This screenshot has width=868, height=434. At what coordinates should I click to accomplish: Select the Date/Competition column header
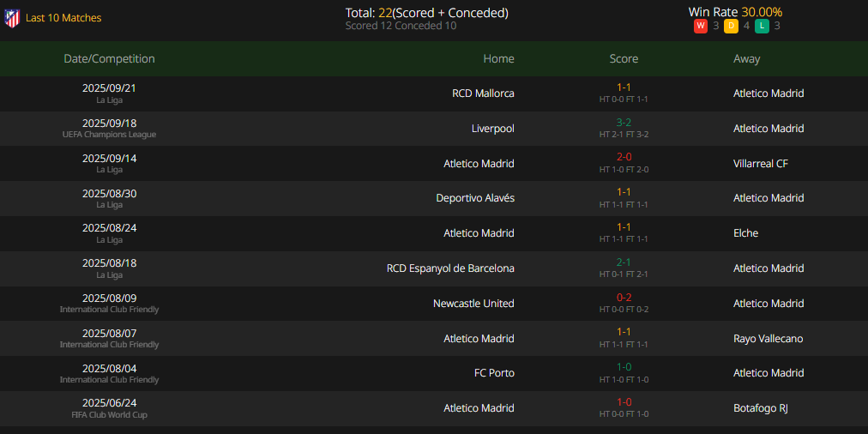pos(109,58)
